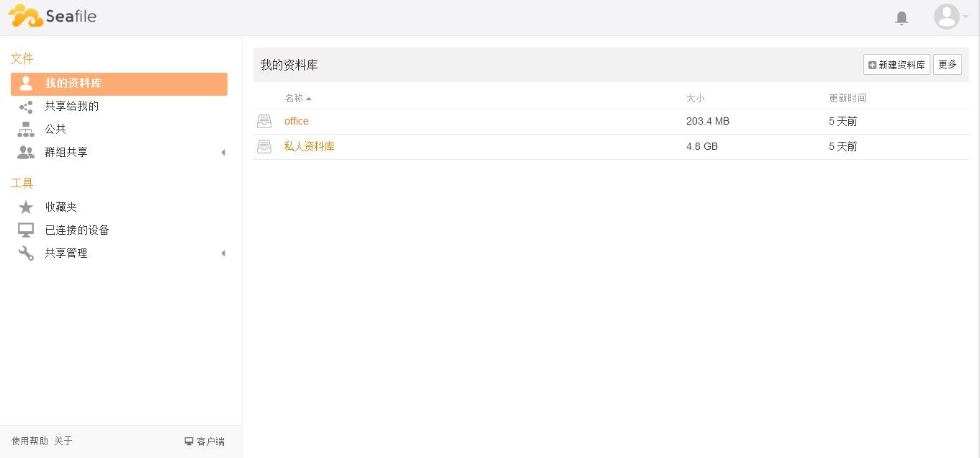Click the wrench icon beside 共享管理

(x=26, y=253)
